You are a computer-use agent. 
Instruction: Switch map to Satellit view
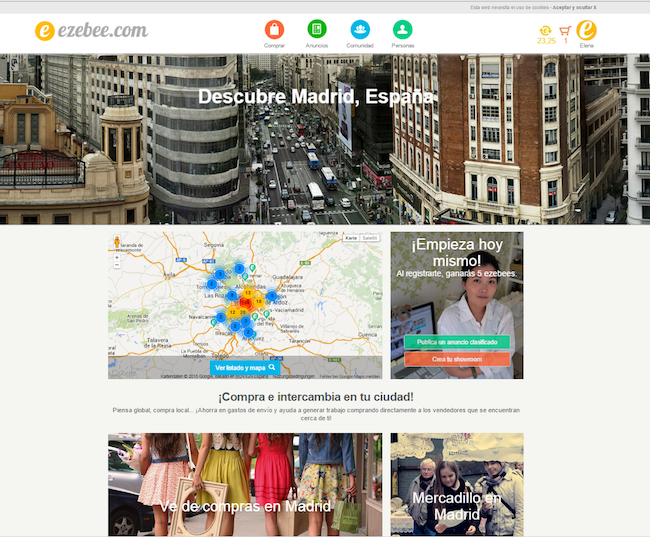point(369,239)
